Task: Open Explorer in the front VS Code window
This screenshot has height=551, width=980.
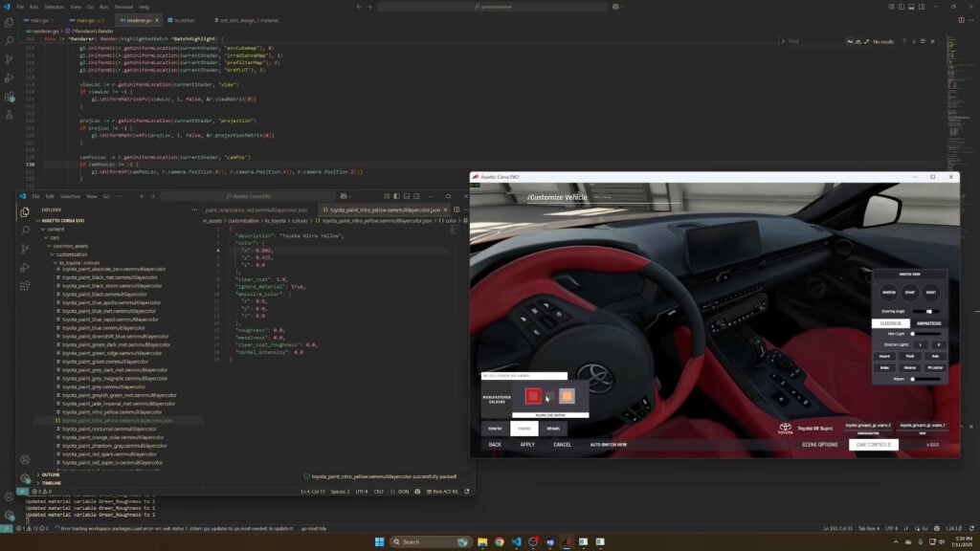Action: point(25,212)
